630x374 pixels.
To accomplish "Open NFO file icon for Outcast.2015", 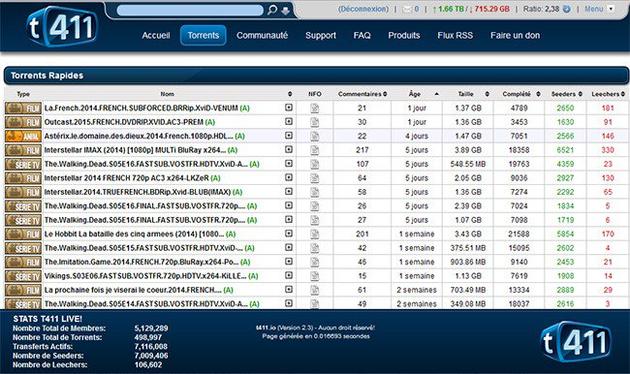I will click(x=315, y=122).
